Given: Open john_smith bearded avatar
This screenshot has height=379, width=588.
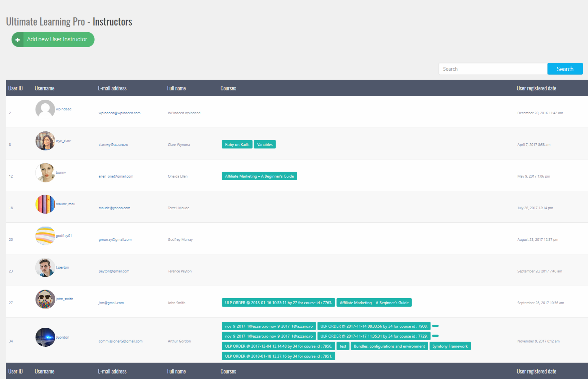Looking at the screenshot, I should pos(45,299).
